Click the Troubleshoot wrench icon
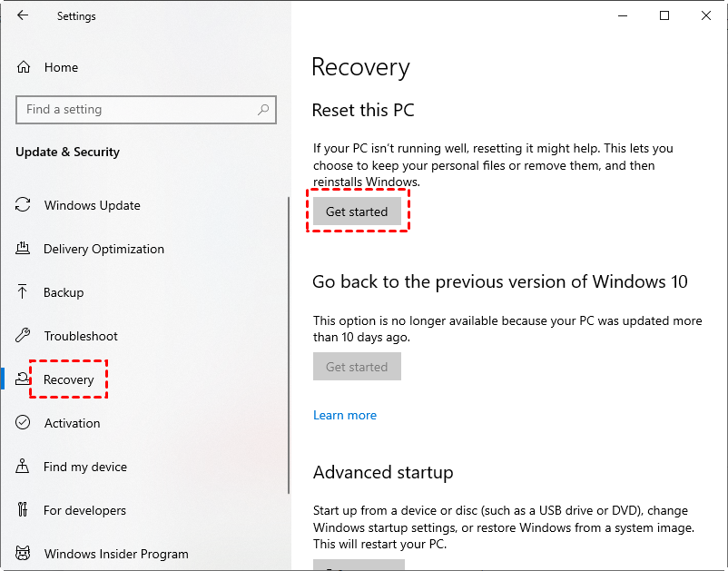Viewport: 728px width, 571px height. pos(24,336)
